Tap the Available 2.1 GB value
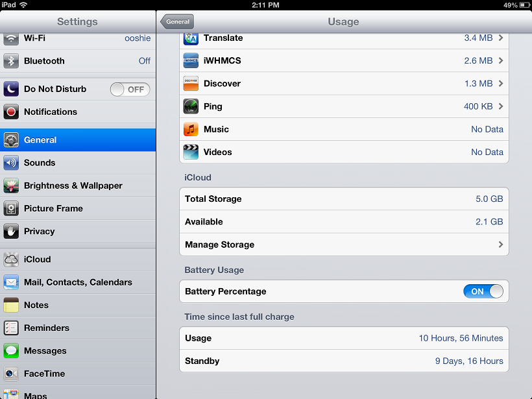This screenshot has width=532, height=399. [489, 222]
